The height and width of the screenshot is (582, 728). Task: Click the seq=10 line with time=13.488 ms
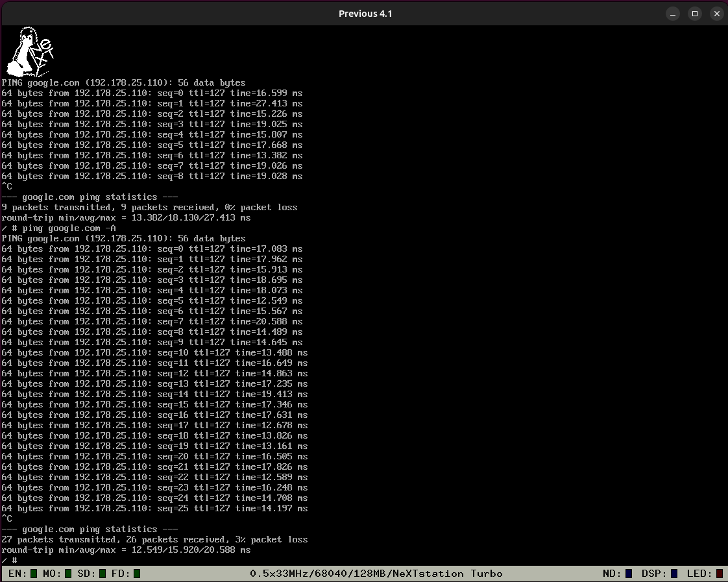point(154,353)
